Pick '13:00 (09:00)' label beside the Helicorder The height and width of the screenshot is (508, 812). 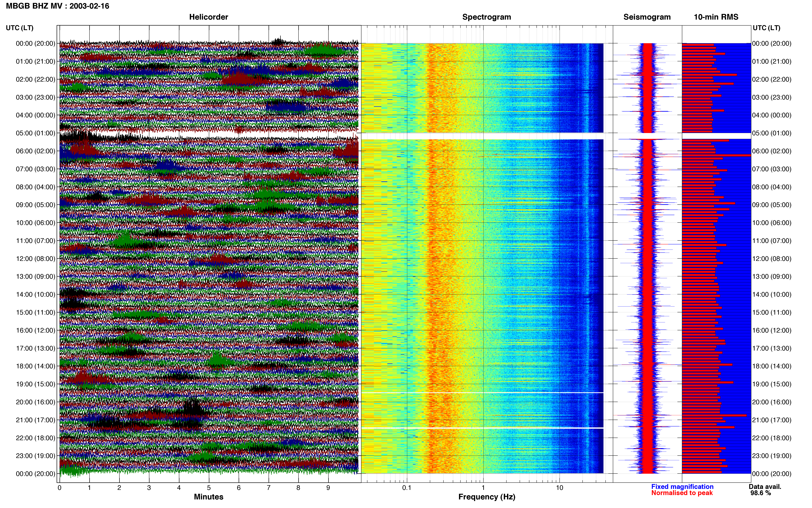(x=36, y=277)
